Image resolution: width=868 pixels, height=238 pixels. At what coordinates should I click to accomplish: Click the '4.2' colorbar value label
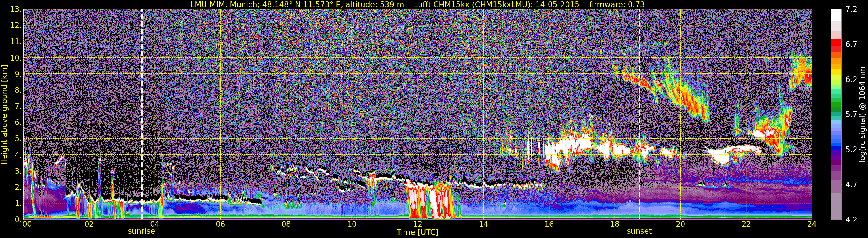[x=851, y=220]
